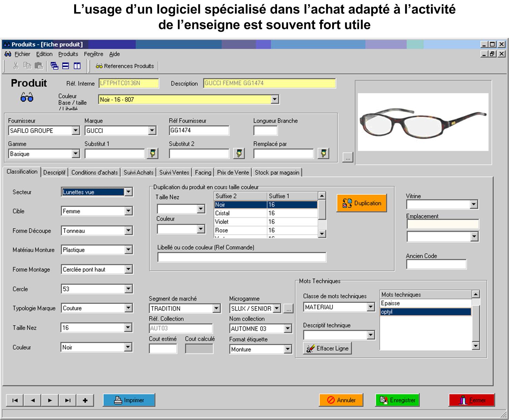Open the Edition menu
This screenshot has width=509, height=420.
coord(44,54)
